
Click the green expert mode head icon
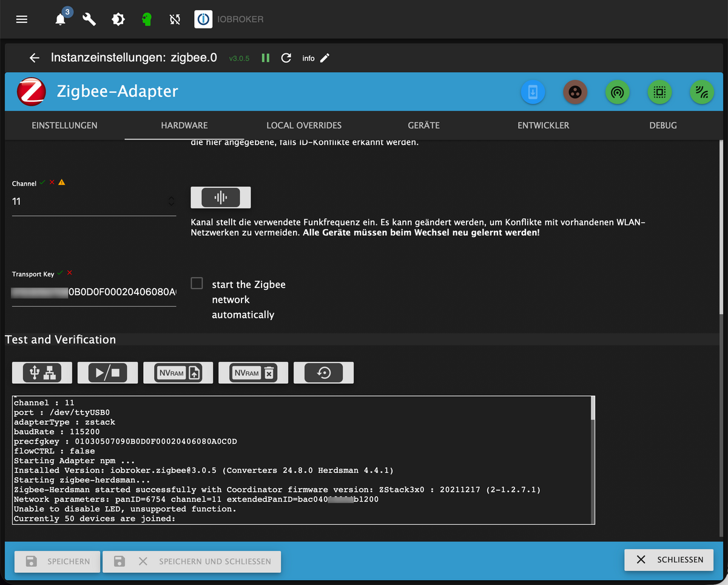[146, 19]
